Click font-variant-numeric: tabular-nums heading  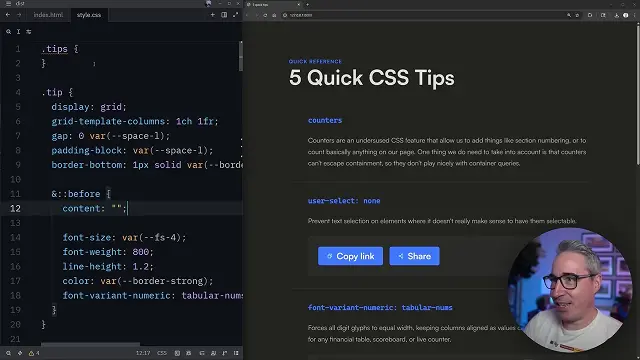(380, 308)
